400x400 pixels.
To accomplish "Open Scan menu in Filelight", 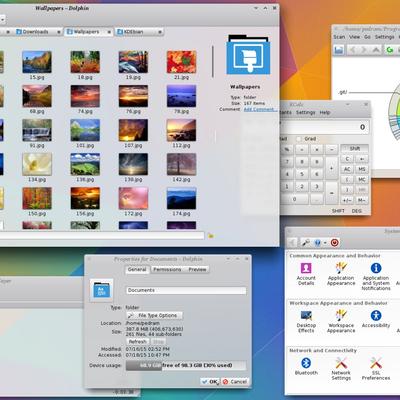I will click(x=339, y=37).
